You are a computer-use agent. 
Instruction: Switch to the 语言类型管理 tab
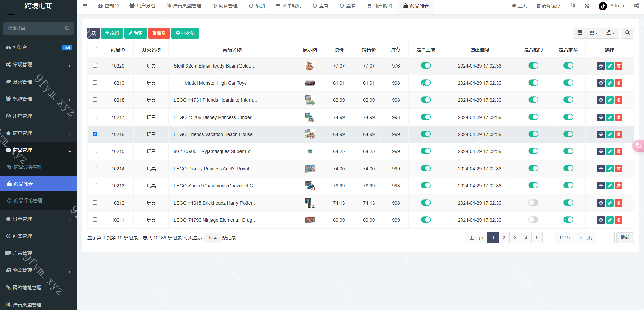tap(184, 6)
